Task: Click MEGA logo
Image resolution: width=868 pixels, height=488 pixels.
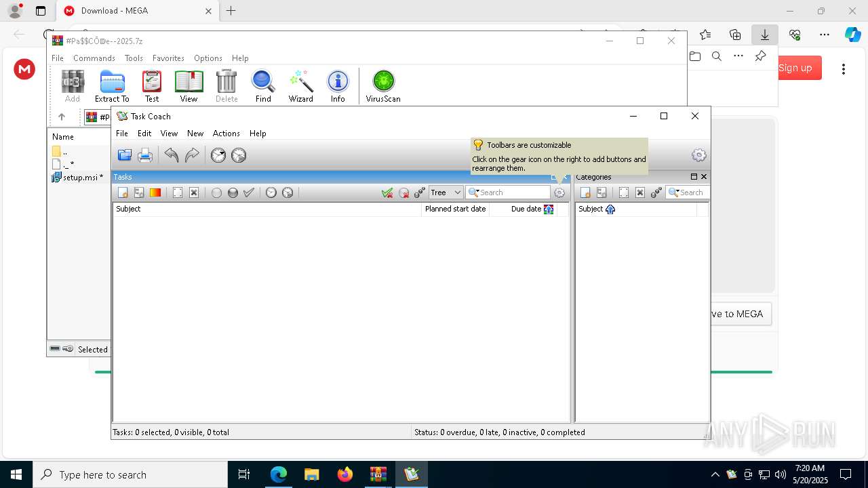Action: click(x=24, y=68)
